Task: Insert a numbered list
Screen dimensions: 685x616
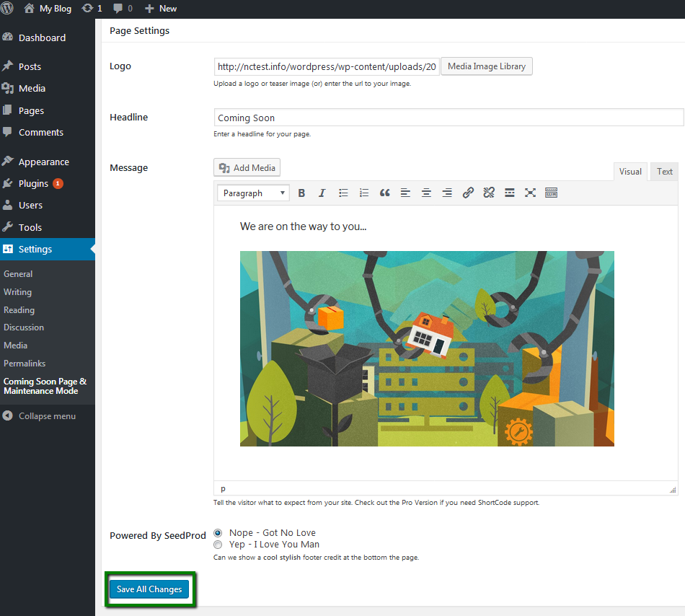Action: (x=364, y=193)
